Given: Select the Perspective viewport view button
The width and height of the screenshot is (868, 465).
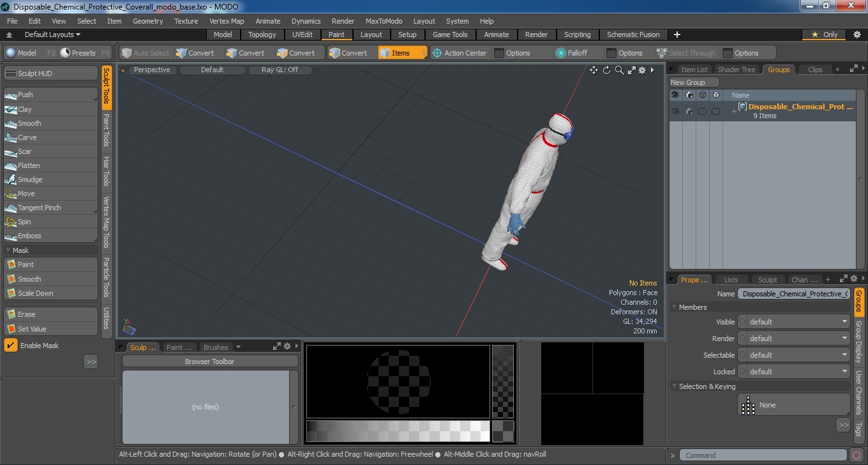Looking at the screenshot, I should pyautogui.click(x=152, y=70).
